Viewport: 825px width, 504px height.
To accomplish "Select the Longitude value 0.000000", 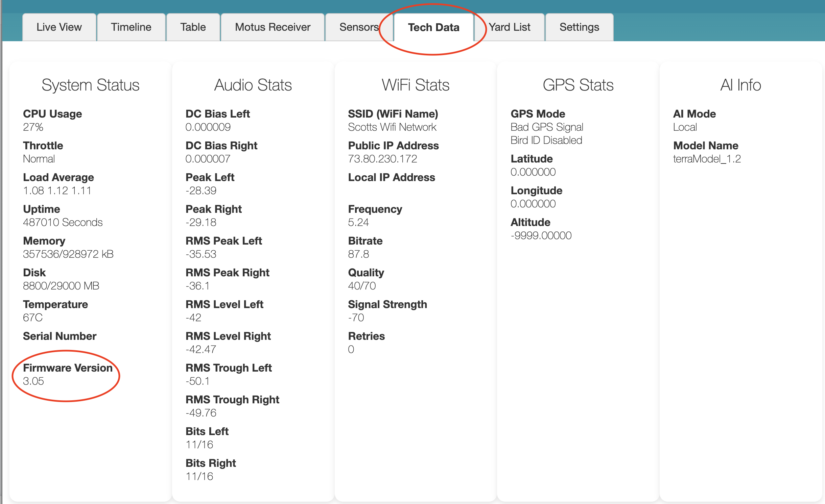I will tap(533, 204).
